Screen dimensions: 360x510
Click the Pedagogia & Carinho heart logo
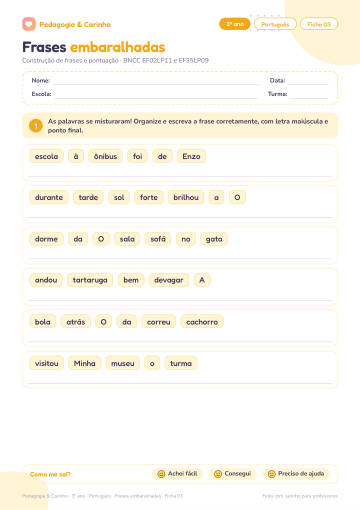[x=29, y=24]
